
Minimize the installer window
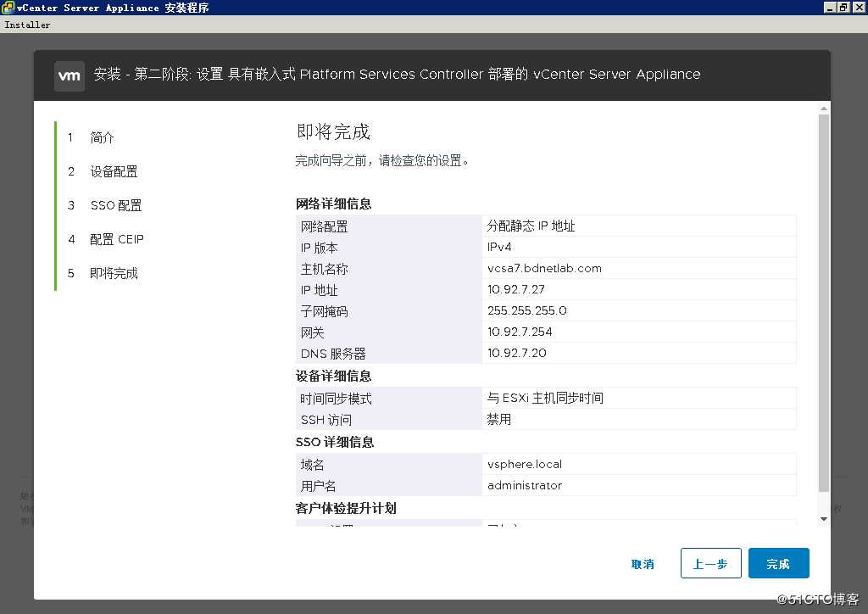point(829,7)
